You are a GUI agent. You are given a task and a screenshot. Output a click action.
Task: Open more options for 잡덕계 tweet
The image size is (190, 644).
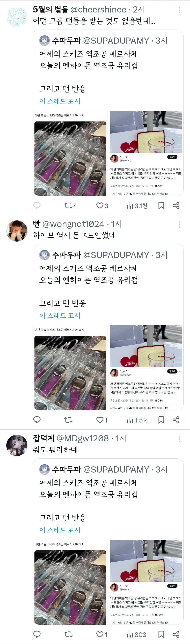(179, 439)
